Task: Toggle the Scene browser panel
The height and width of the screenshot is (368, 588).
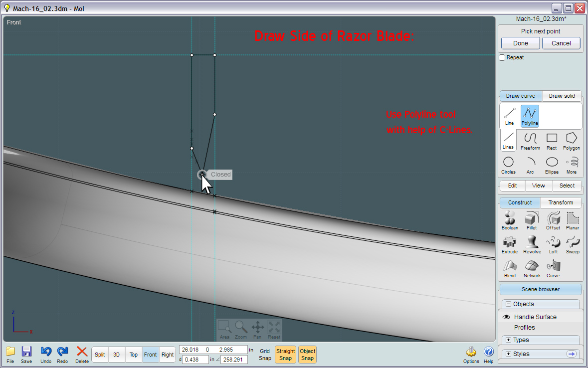Action: 541,289
